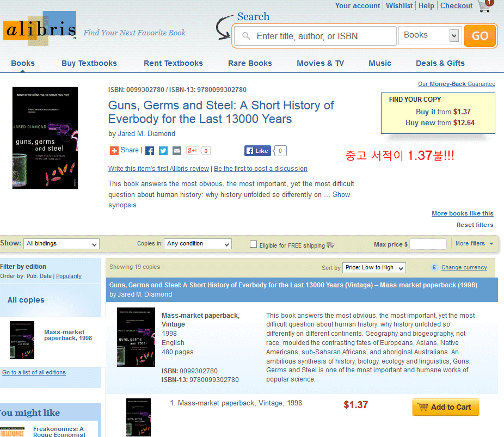Open the All bindings dropdown

pos(62,244)
